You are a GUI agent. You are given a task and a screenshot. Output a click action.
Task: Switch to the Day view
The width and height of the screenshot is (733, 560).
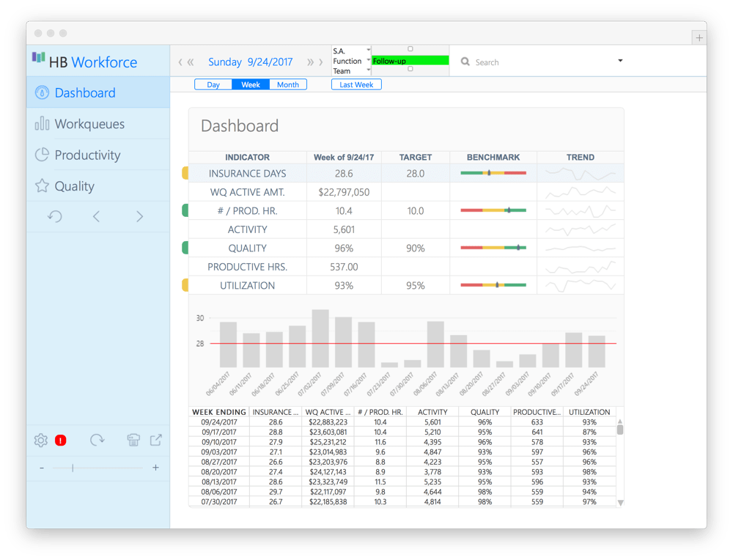click(x=213, y=84)
